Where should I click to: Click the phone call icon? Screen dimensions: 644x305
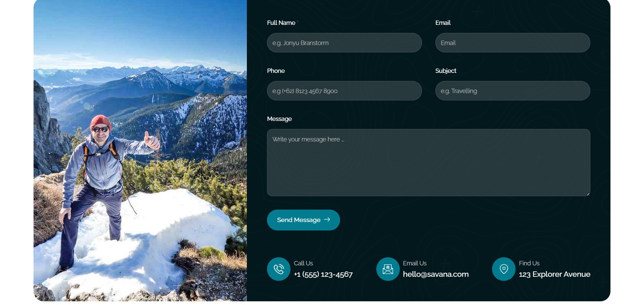click(x=278, y=269)
